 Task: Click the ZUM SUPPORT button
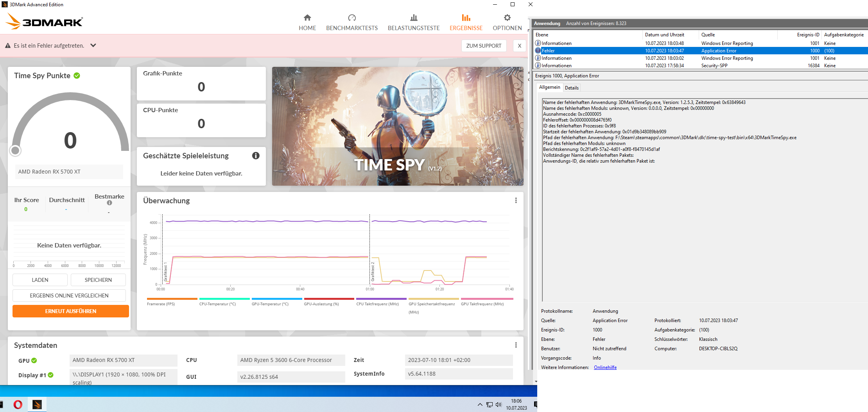pyautogui.click(x=484, y=46)
